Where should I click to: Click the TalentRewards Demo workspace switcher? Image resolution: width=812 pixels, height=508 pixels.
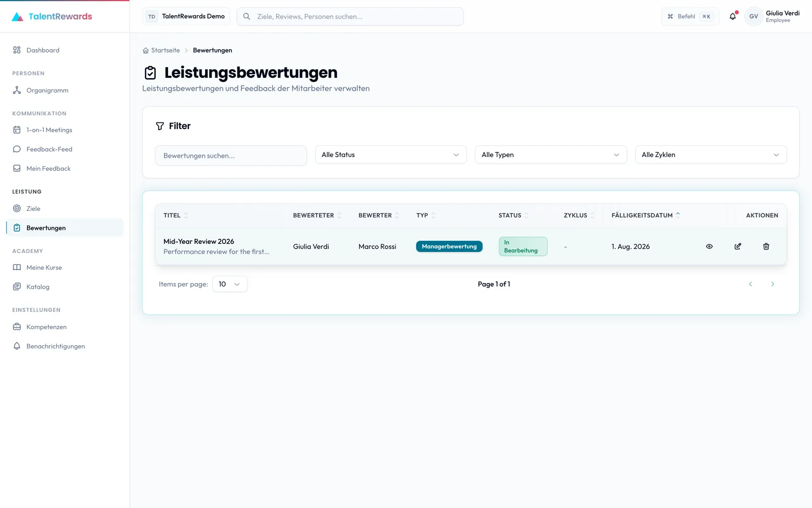click(186, 16)
